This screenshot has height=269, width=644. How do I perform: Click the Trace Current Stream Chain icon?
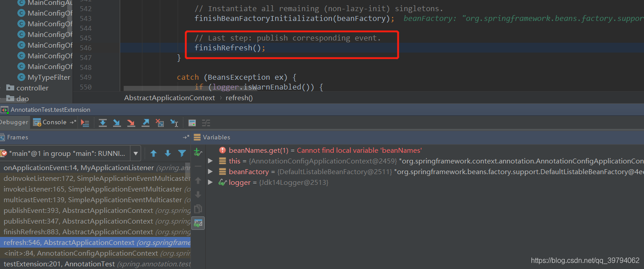tap(206, 123)
